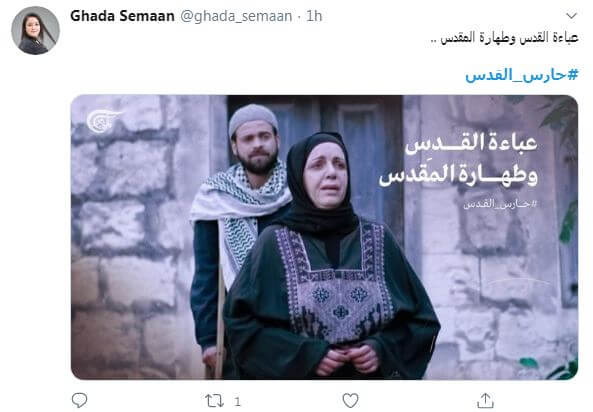593x412 pixels.
Task: Click the reply speech bubble icon
Action: [79, 400]
